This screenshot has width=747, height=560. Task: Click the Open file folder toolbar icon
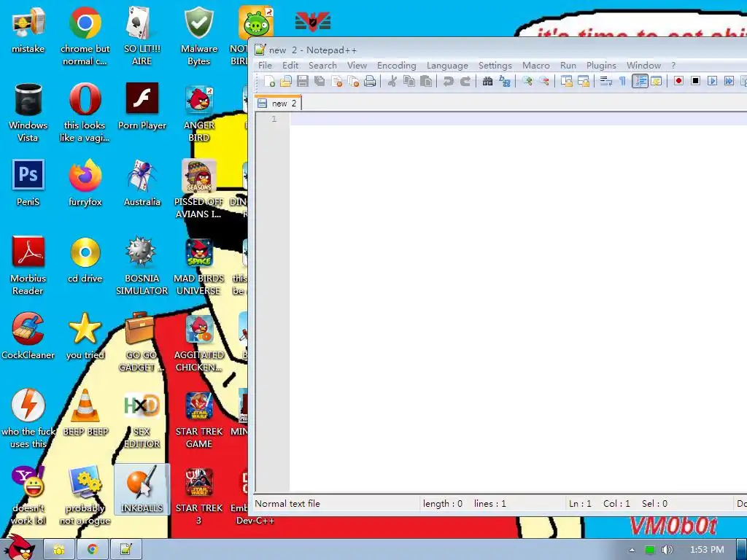(286, 82)
